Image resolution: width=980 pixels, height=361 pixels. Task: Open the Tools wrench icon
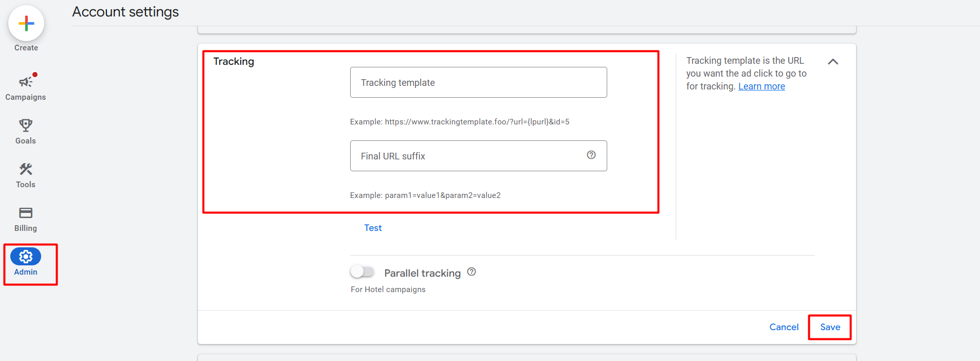[x=26, y=169]
